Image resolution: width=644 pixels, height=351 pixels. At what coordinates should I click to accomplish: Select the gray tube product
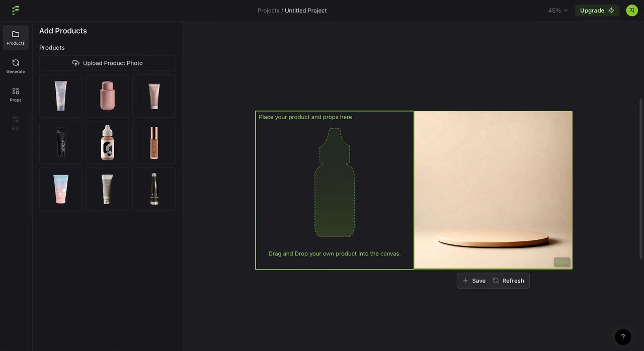coord(107,189)
